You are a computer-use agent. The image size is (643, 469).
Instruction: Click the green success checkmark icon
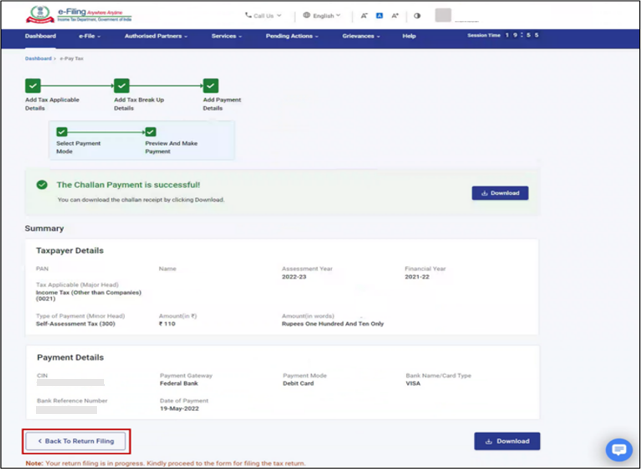(41, 185)
